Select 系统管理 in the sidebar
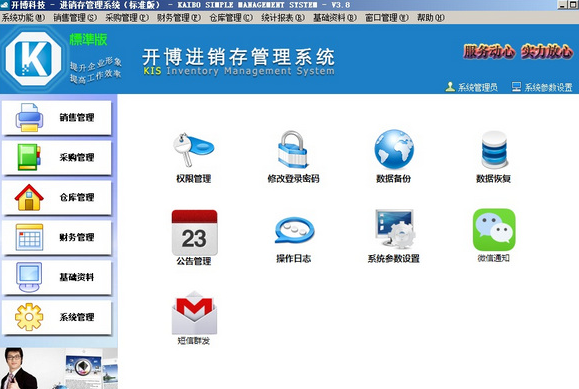579x389 pixels. [56, 317]
